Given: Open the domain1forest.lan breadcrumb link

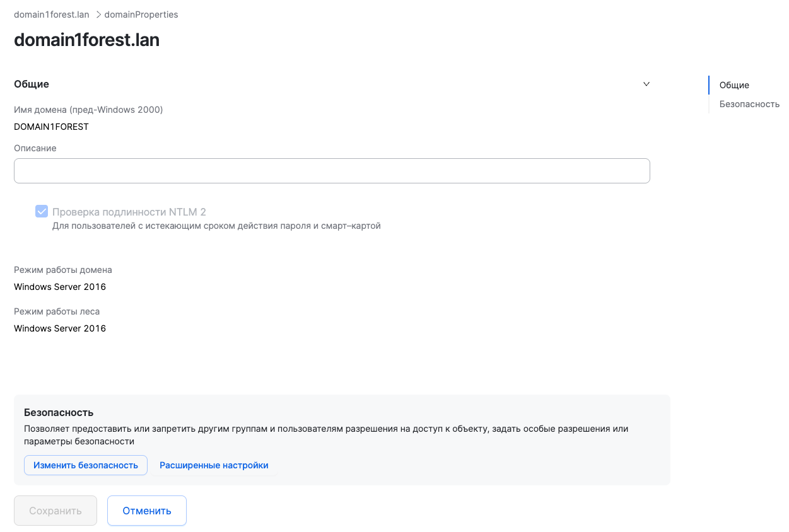Looking at the screenshot, I should [x=51, y=14].
